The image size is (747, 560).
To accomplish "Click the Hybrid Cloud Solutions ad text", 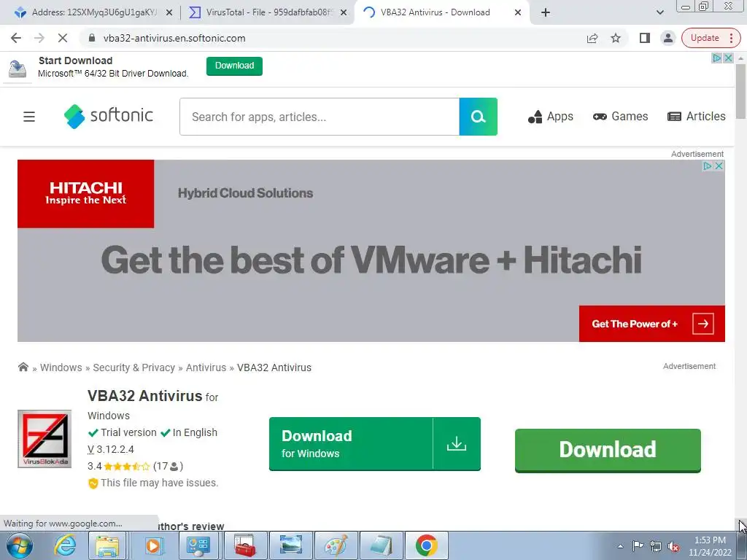I will [245, 193].
